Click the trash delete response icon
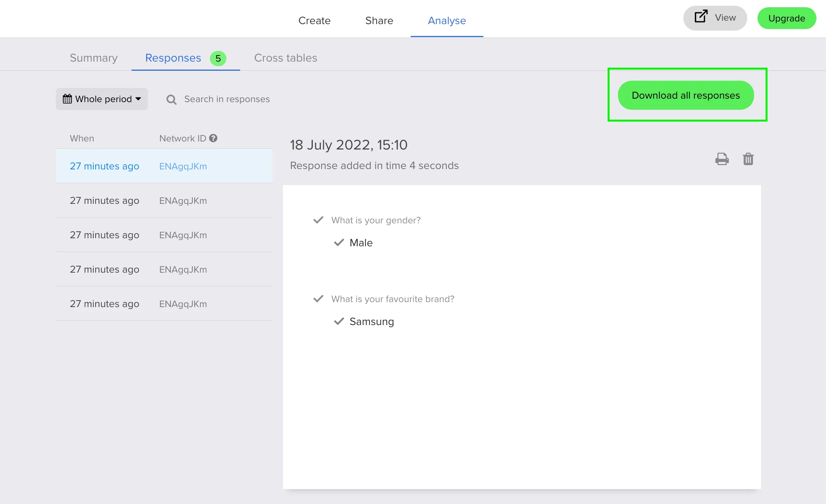The height and width of the screenshot is (504, 826). (x=748, y=159)
